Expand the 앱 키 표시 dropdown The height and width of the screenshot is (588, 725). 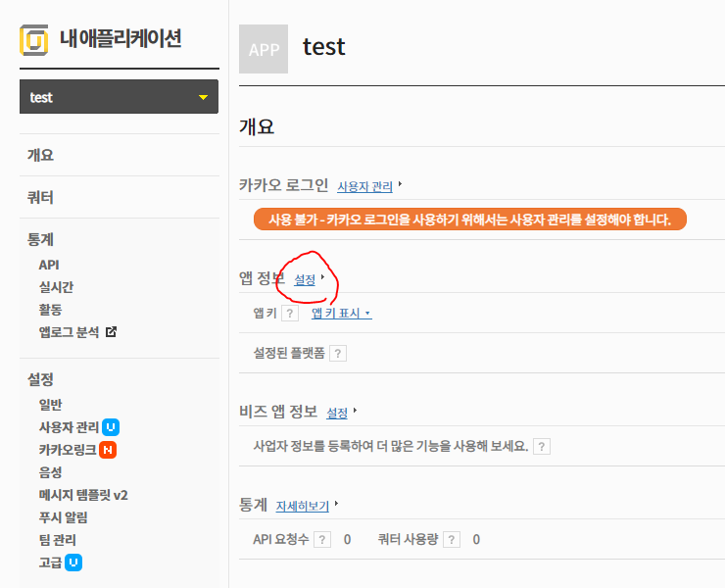coord(341,314)
